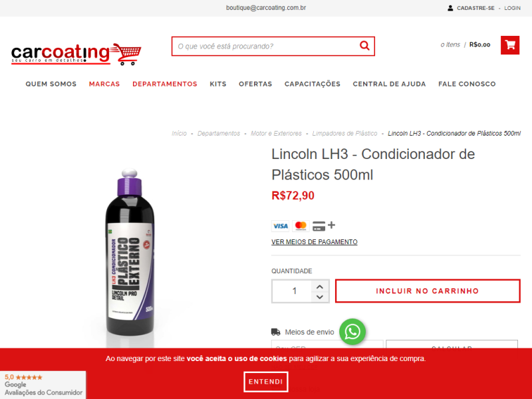Open WhatsApp chat bubble icon
This screenshot has height=399, width=532.
tap(352, 331)
